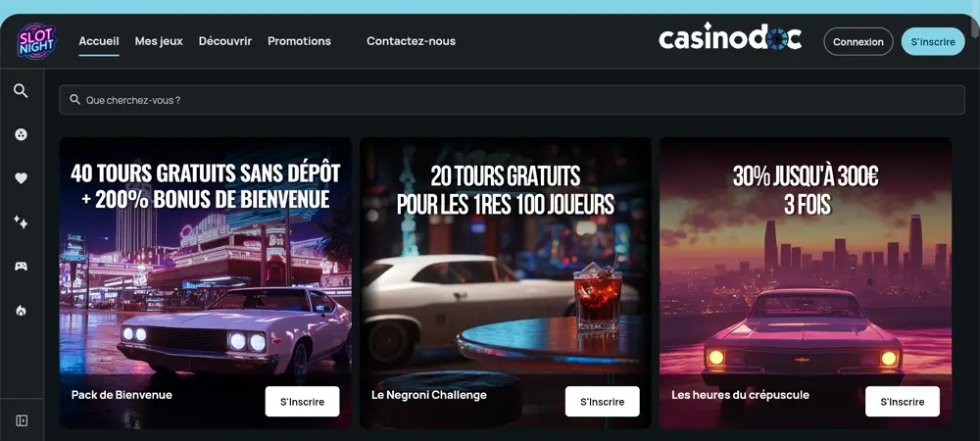Focus the 'Que cherchez-vous ?' search field
Image resolution: width=980 pixels, height=441 pixels.
(512, 100)
